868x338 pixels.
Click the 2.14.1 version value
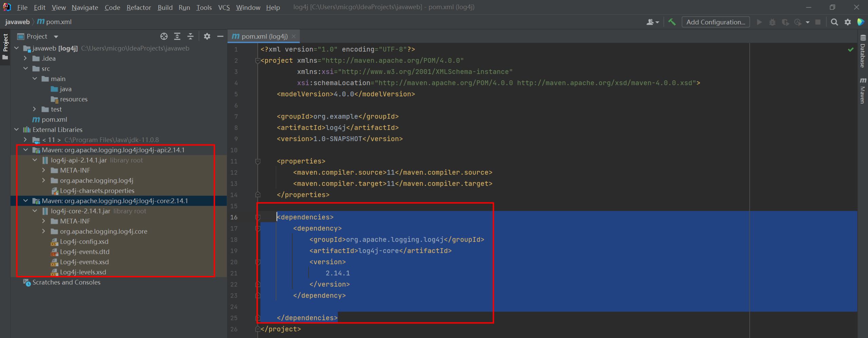pyautogui.click(x=338, y=273)
